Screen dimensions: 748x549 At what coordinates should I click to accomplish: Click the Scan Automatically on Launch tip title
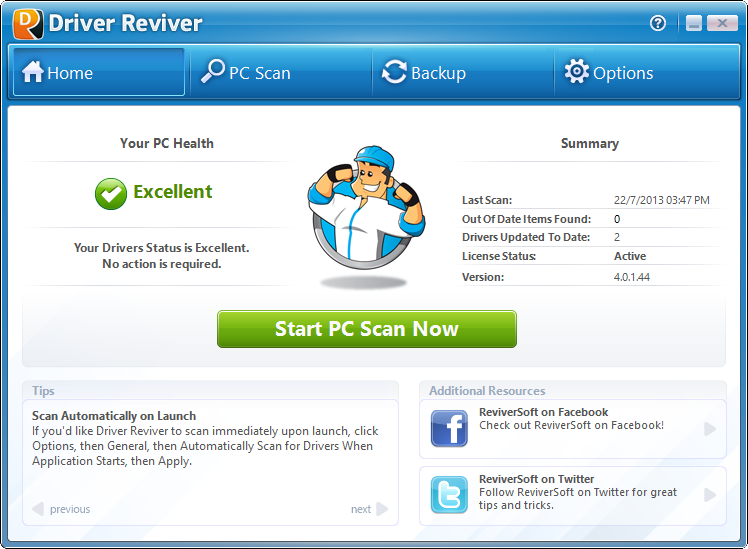pos(114,416)
